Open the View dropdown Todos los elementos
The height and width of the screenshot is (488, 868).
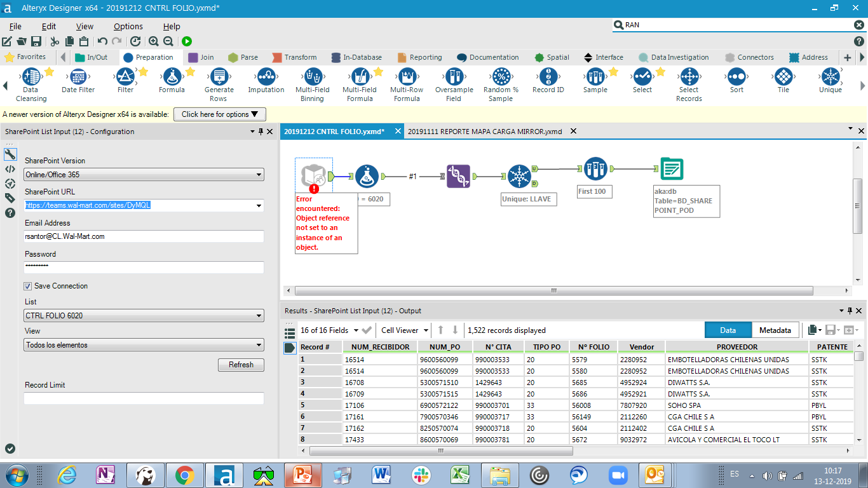coord(144,345)
